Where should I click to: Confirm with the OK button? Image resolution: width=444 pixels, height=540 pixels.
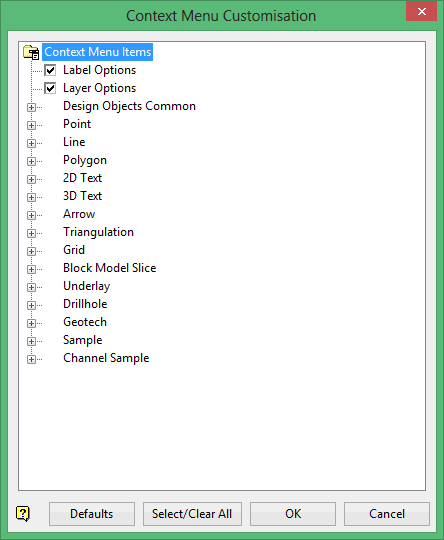(x=293, y=514)
